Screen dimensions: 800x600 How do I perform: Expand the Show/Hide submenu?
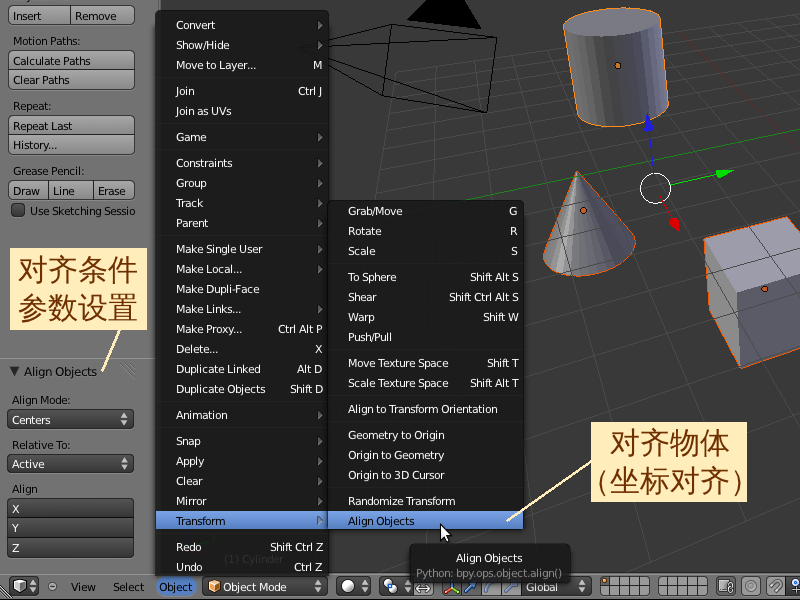coord(242,45)
